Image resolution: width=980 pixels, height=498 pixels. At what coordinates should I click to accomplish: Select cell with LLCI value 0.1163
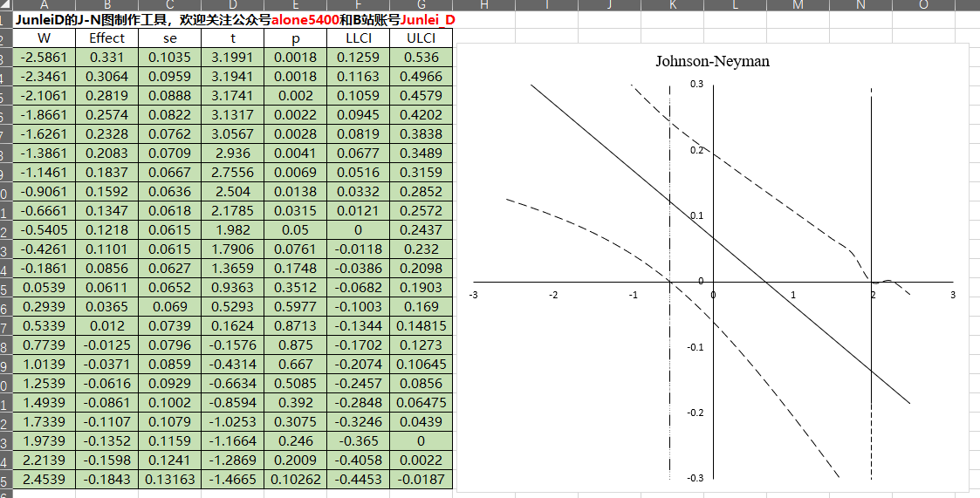[x=358, y=76]
